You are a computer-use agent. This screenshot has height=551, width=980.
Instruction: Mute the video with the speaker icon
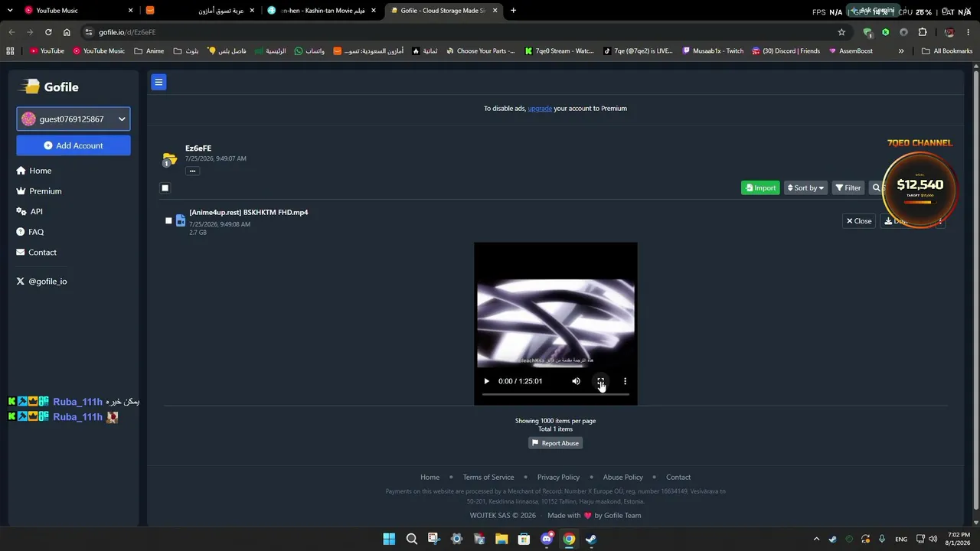[x=576, y=381]
